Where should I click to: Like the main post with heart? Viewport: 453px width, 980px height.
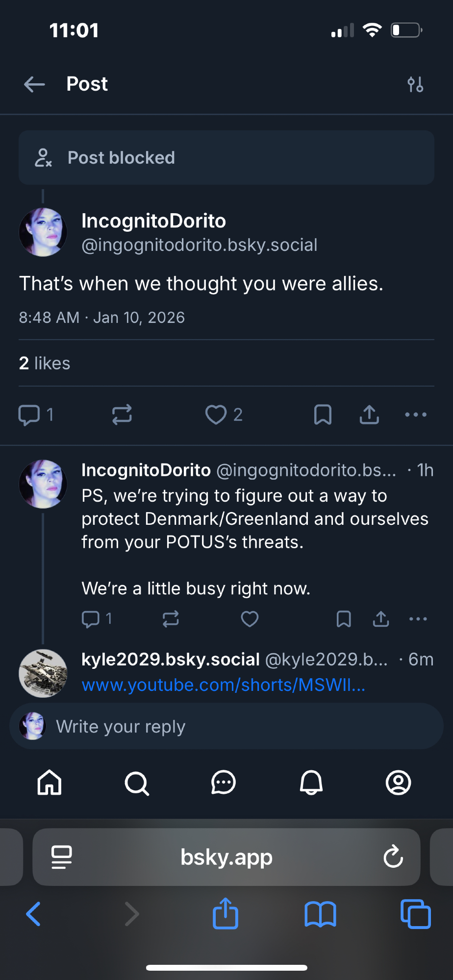pyautogui.click(x=216, y=415)
